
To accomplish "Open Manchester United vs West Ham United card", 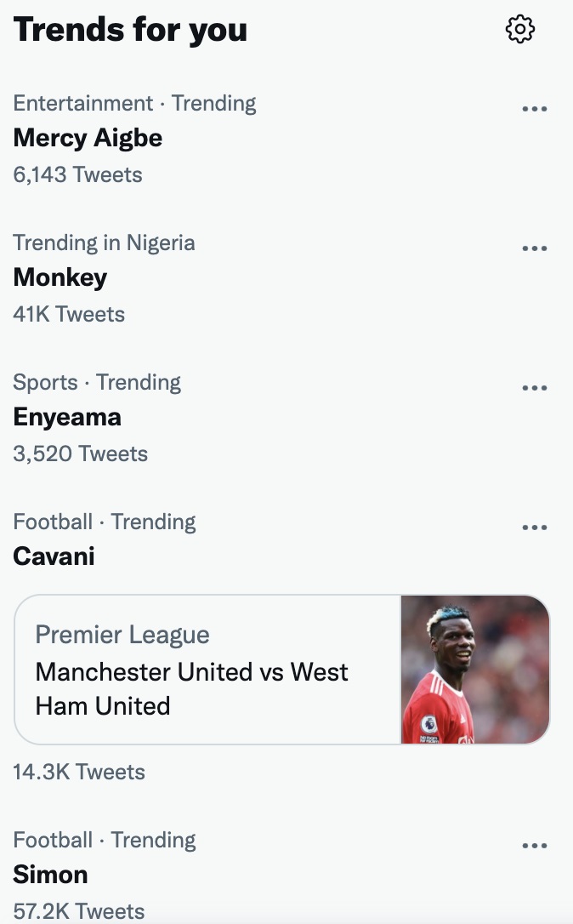I will [191, 688].
